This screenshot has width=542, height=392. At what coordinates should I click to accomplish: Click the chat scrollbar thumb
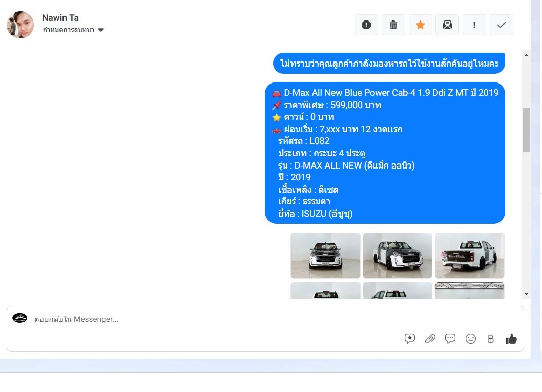(526, 130)
